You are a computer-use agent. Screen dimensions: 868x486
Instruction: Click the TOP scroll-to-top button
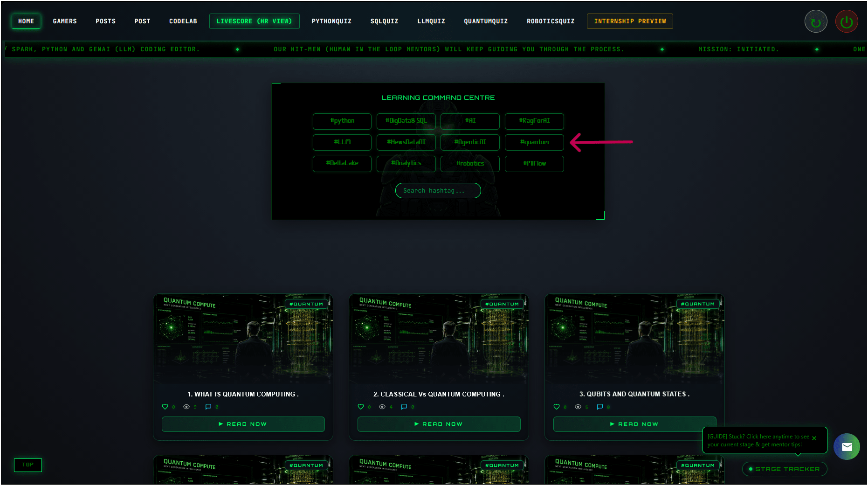click(x=28, y=465)
